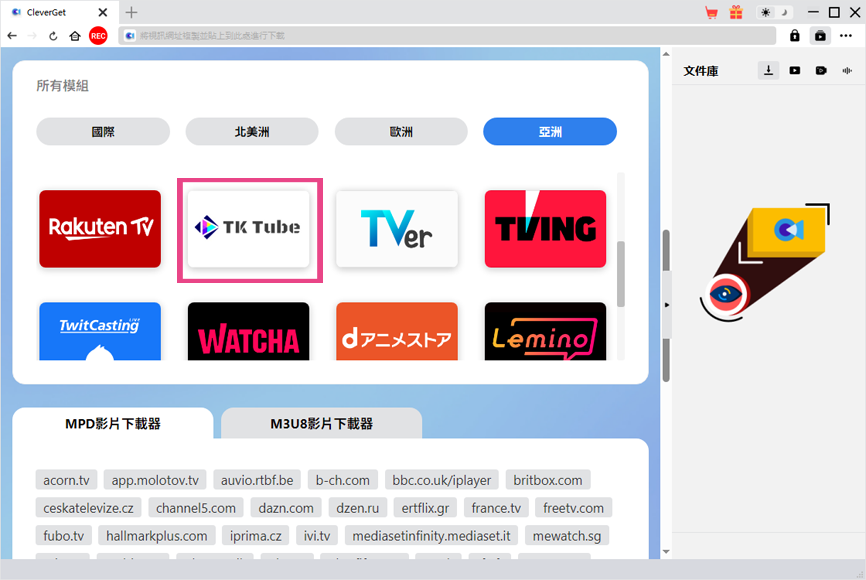Select the 北美洲 region filter
The width and height of the screenshot is (866, 580).
(x=251, y=131)
